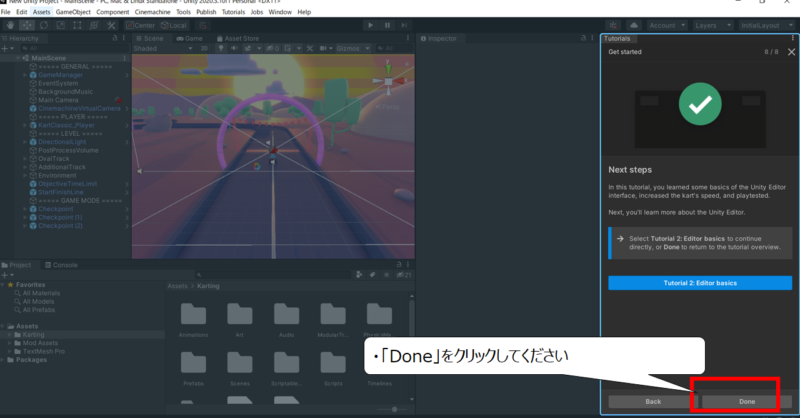Select CinemachineVirtualCamera in Hierarchy
Viewport: 800px width, 418px height.
[x=79, y=108]
